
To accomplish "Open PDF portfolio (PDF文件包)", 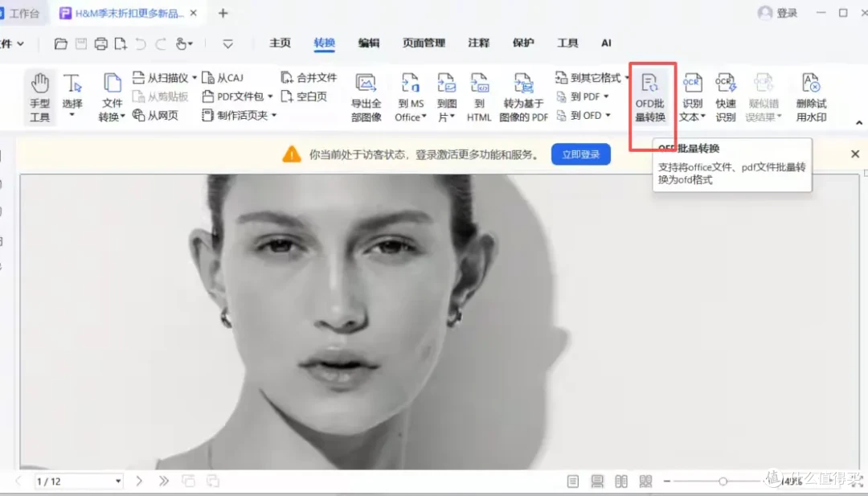I will point(237,96).
